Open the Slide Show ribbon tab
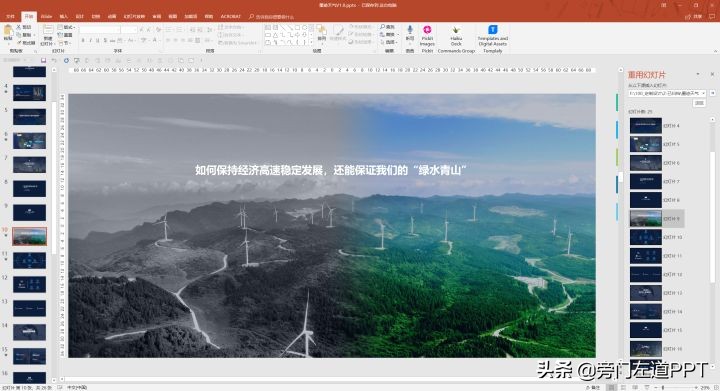The image size is (720, 391). tap(134, 17)
